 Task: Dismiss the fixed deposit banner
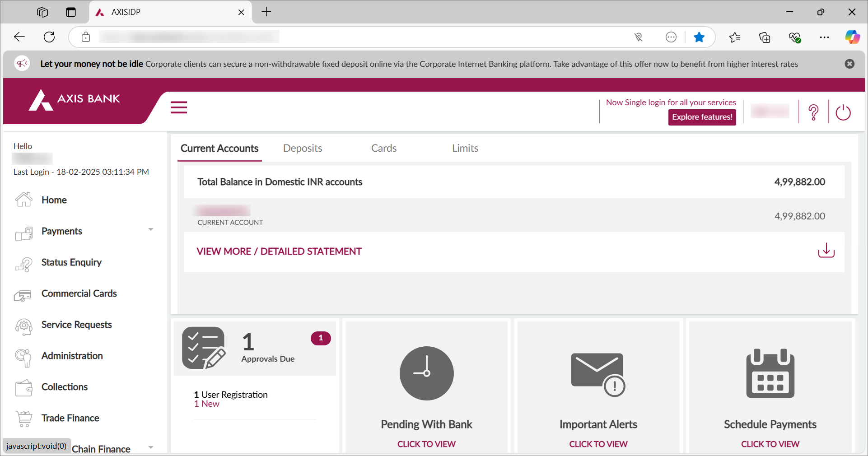(x=849, y=64)
